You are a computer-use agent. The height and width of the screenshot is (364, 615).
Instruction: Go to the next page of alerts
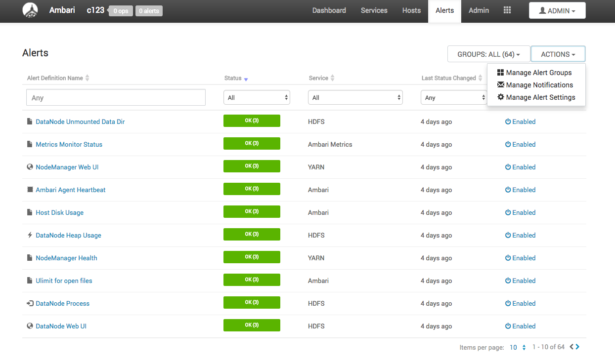click(577, 347)
